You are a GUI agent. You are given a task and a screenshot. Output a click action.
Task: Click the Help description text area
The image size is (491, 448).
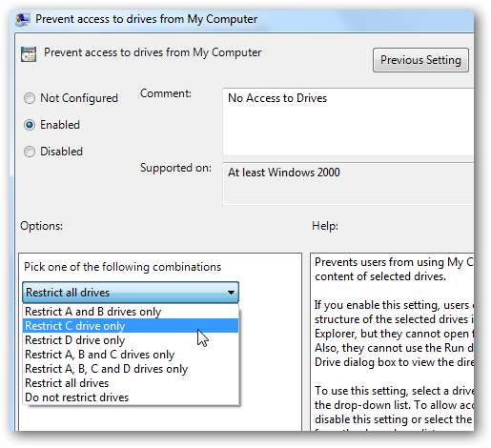(392, 342)
